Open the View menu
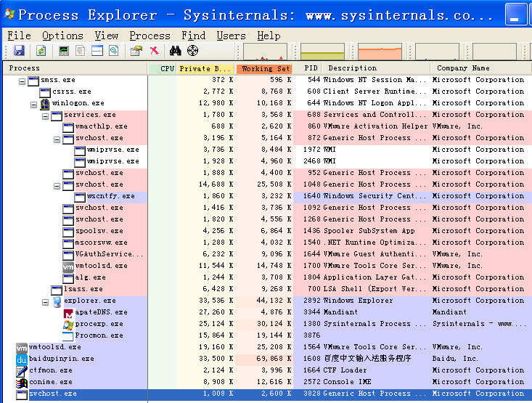The width and height of the screenshot is (532, 403). [x=107, y=36]
